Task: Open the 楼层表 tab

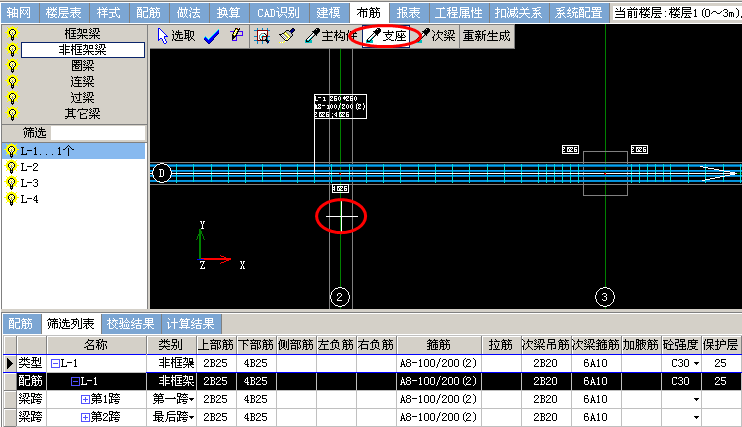Action: point(64,13)
